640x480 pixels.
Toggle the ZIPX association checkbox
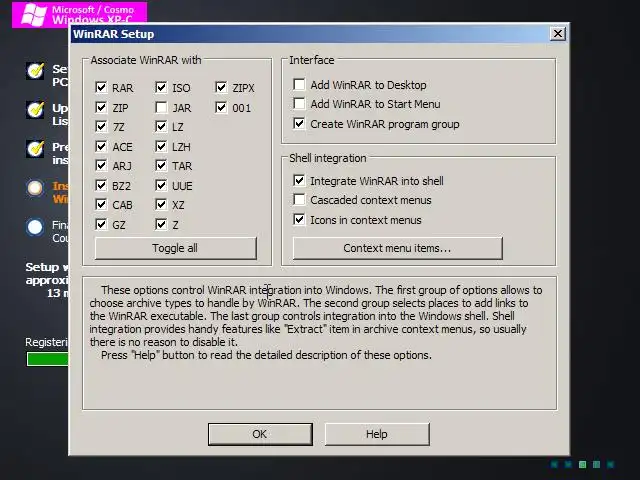click(221, 87)
